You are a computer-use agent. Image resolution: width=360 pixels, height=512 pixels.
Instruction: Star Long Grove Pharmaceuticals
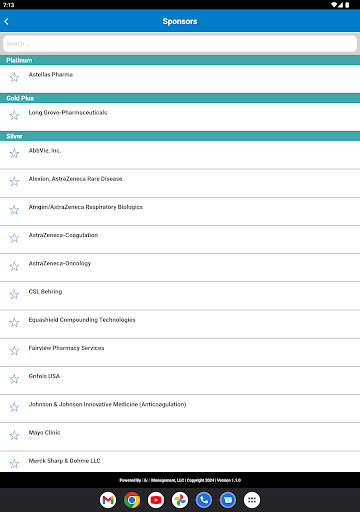point(14,116)
